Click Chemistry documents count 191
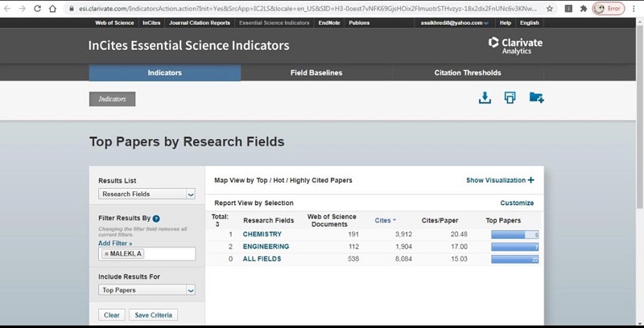644x328 pixels. tap(353, 234)
